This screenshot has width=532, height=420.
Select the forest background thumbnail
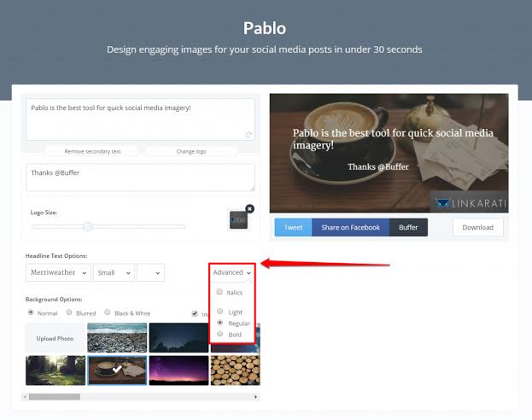56,370
